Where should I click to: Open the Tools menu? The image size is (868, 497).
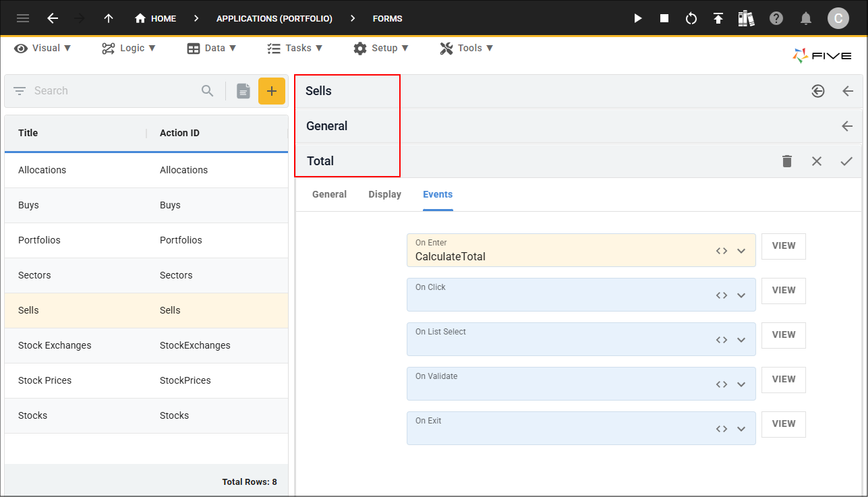467,48
